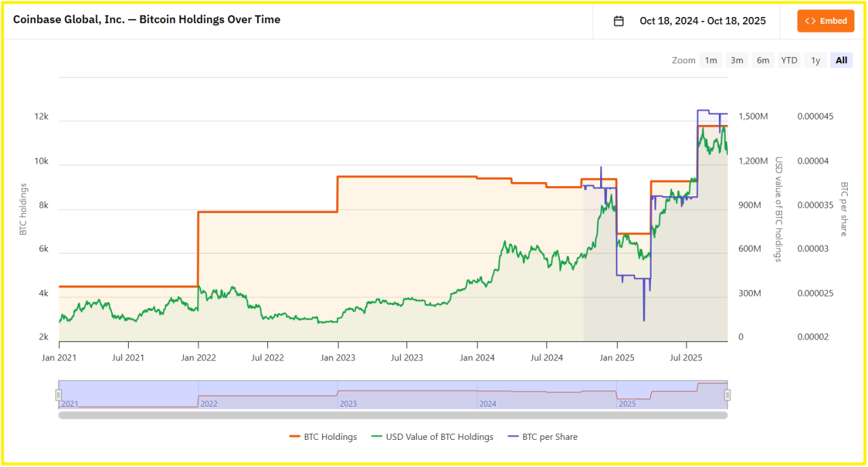Click the calendar icon beside date range
This screenshot has height=467, width=868.
(x=618, y=21)
